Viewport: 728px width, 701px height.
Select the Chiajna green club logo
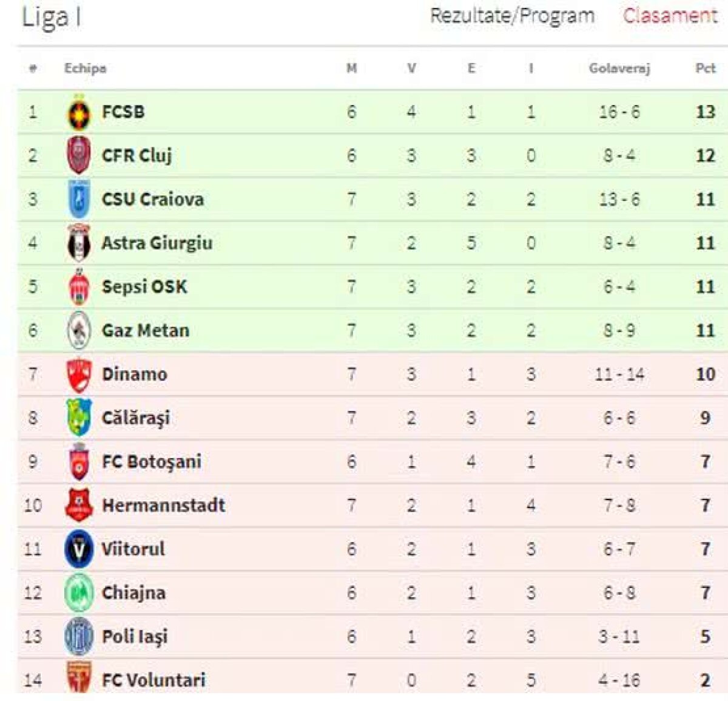78,592
